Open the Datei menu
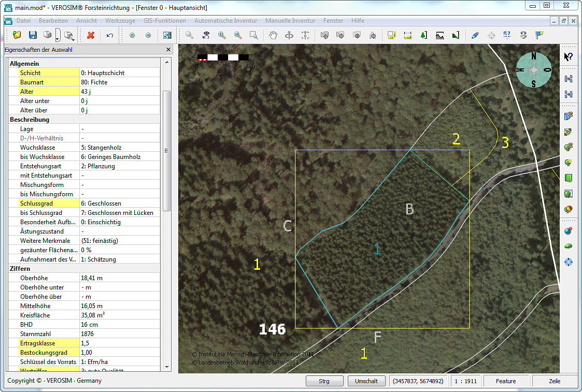The width and height of the screenshot is (582, 392). point(23,21)
